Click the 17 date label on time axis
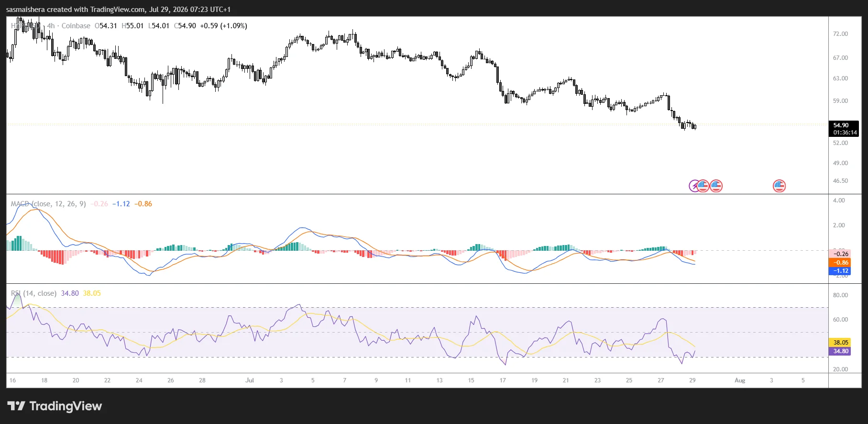868x424 pixels. (x=503, y=380)
